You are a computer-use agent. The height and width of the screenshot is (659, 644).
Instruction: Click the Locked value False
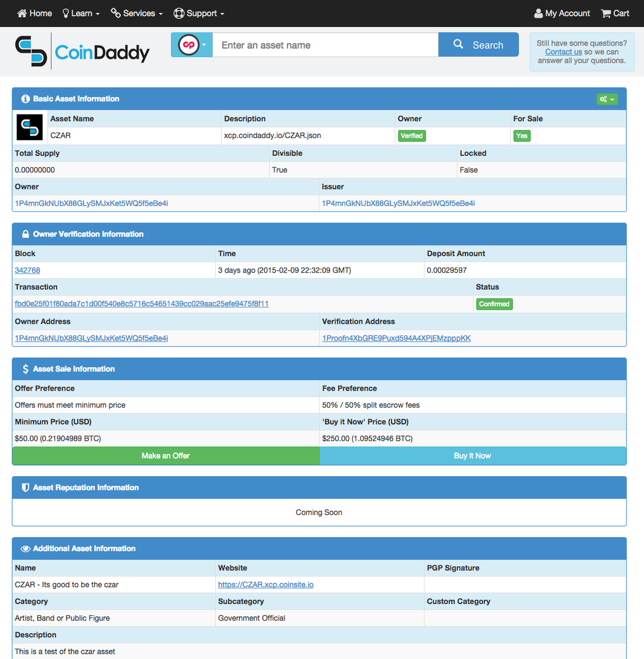coord(469,170)
